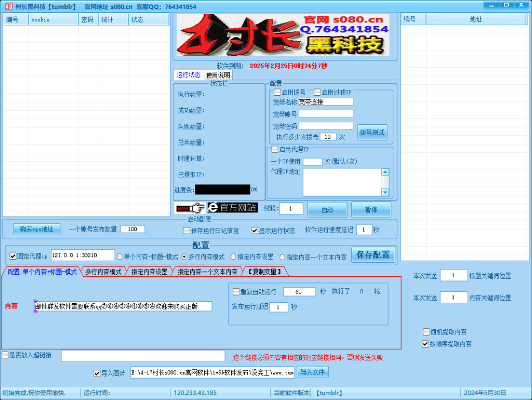Click the 内容 message text field
532x400 pixels.
(x=123, y=306)
